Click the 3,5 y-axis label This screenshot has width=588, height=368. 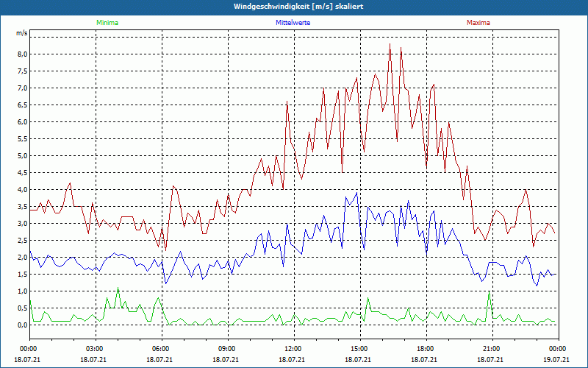point(23,207)
